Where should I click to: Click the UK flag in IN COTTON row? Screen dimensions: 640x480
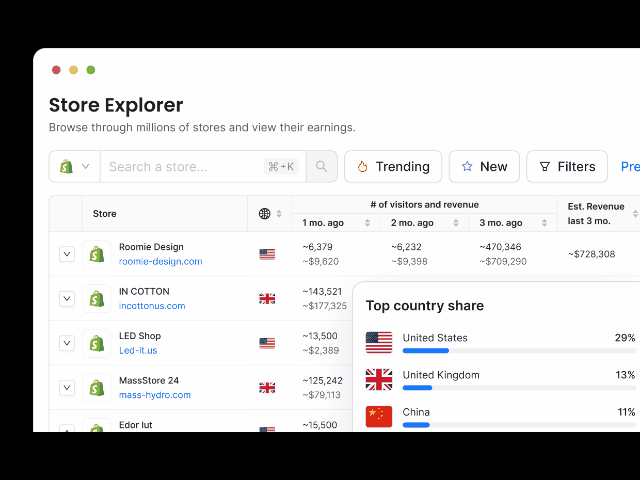pos(267,298)
